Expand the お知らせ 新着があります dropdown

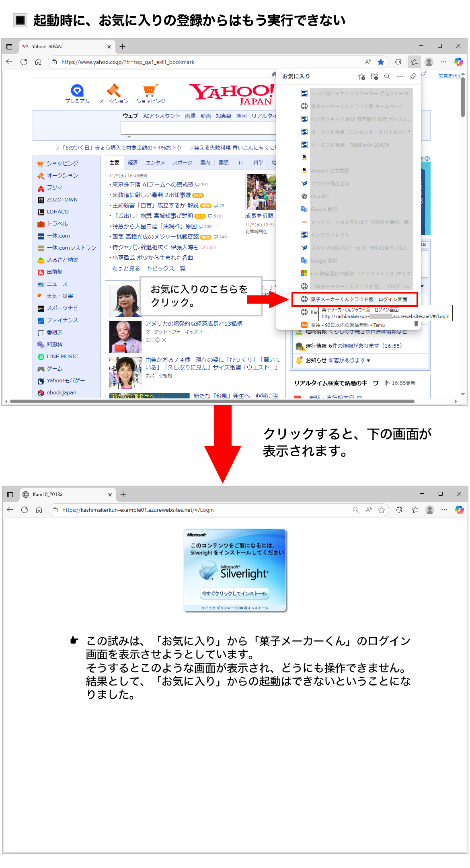click(368, 361)
